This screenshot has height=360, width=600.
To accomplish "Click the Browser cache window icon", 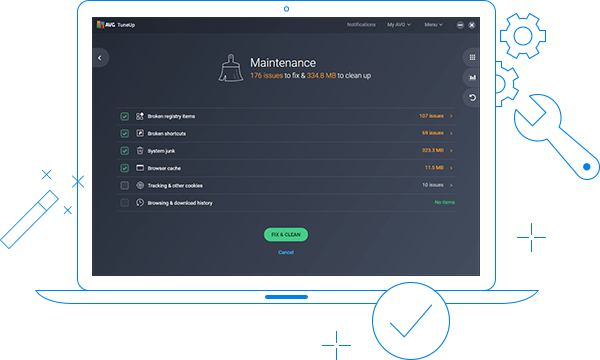I will pyautogui.click(x=140, y=168).
